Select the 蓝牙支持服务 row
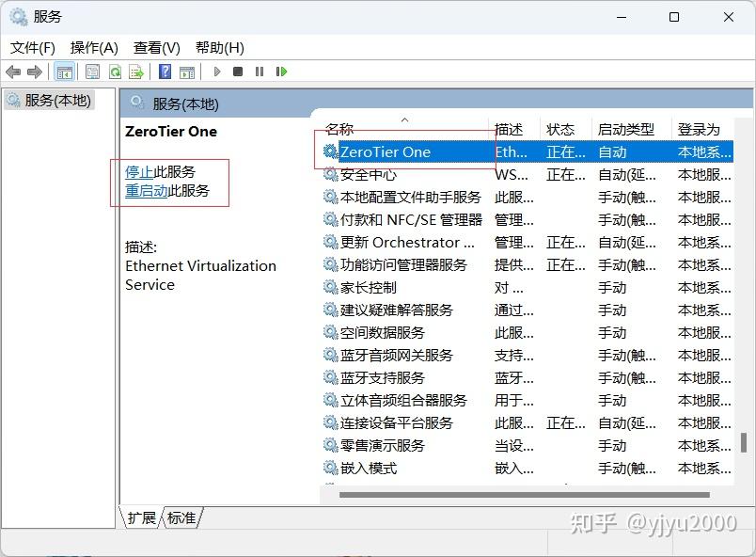Image resolution: width=756 pixels, height=557 pixels. pos(382,377)
